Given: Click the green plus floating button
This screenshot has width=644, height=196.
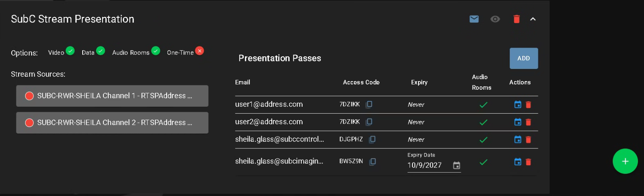Looking at the screenshot, I should pyautogui.click(x=625, y=161).
